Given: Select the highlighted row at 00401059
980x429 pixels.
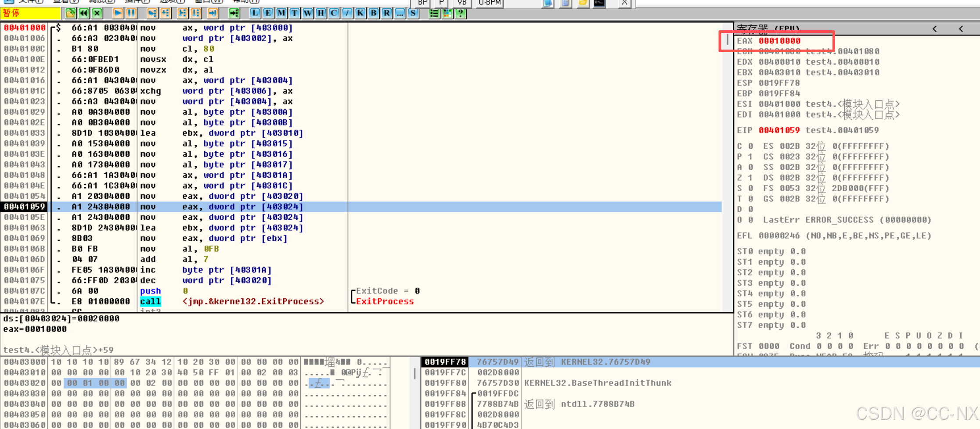Looking at the screenshot, I should [x=362, y=207].
